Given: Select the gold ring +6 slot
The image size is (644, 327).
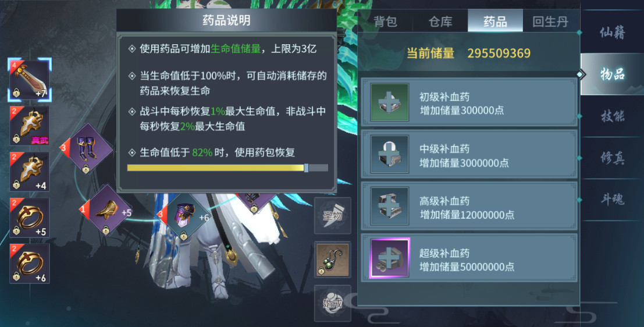Looking at the screenshot, I should click(x=30, y=264).
